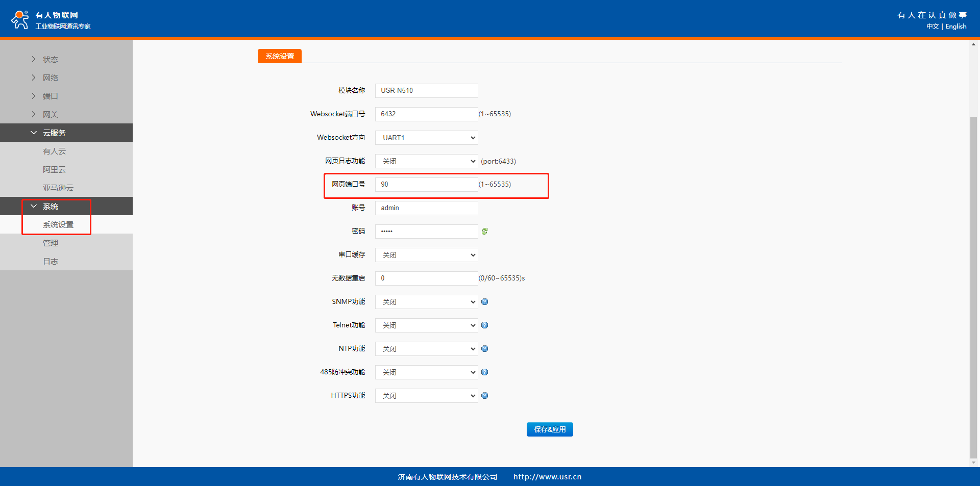
Task: Expand the 网络 sidebar menu
Action: (50, 78)
